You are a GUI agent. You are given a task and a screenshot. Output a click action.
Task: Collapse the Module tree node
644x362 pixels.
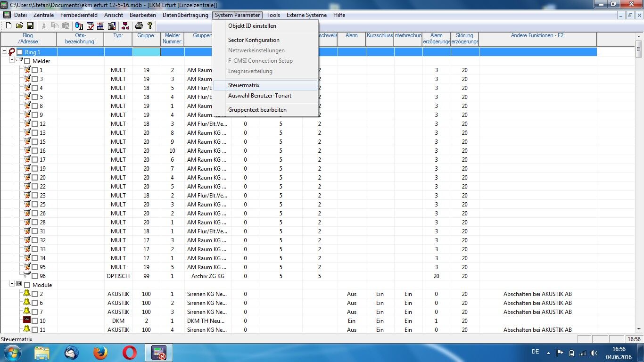coord(12,285)
